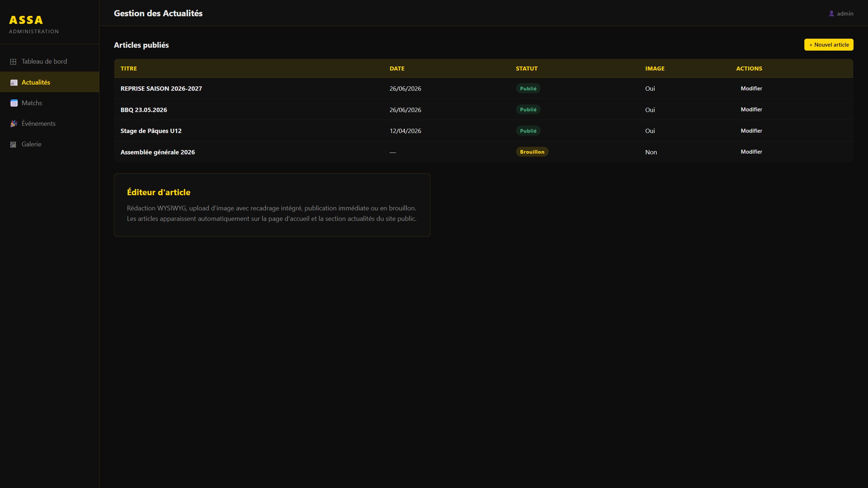This screenshot has width=868, height=488.
Task: Click the DATE column header
Action: tap(397, 69)
